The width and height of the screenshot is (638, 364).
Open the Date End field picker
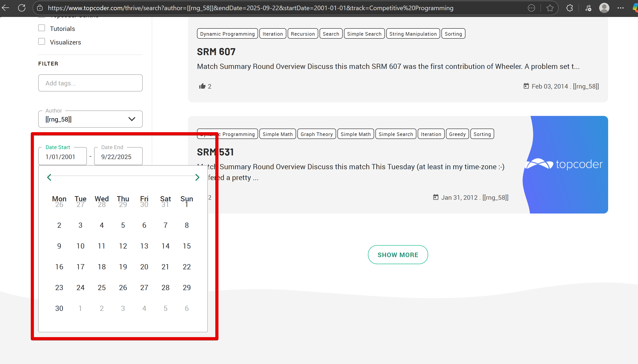pos(118,157)
